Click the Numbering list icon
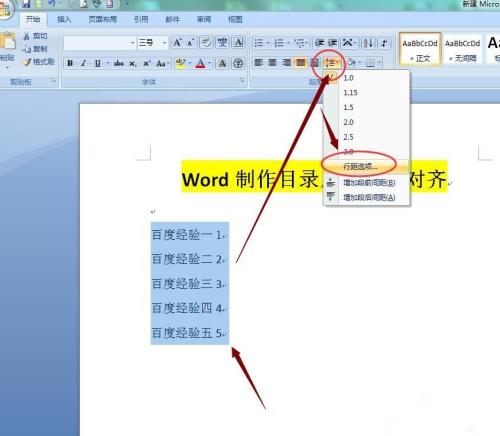The image size is (500, 436). pyautogui.click(x=279, y=43)
